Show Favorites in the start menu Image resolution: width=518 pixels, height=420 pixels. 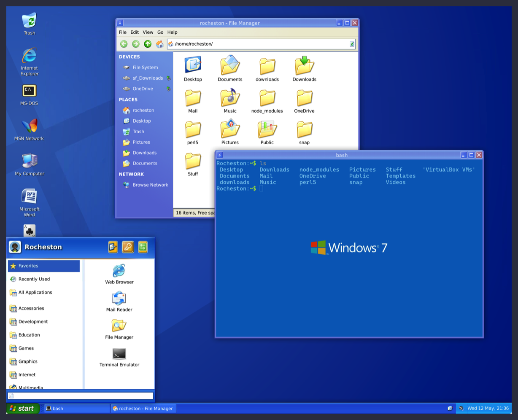click(x=44, y=266)
